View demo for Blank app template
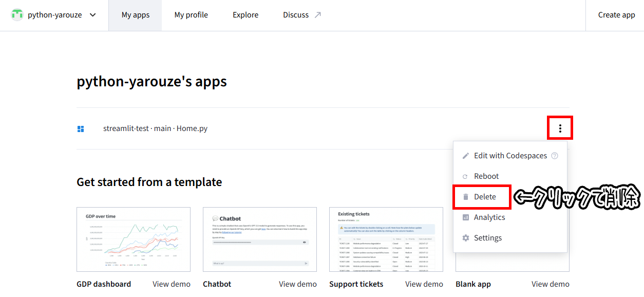This screenshot has height=297, width=644. click(551, 284)
